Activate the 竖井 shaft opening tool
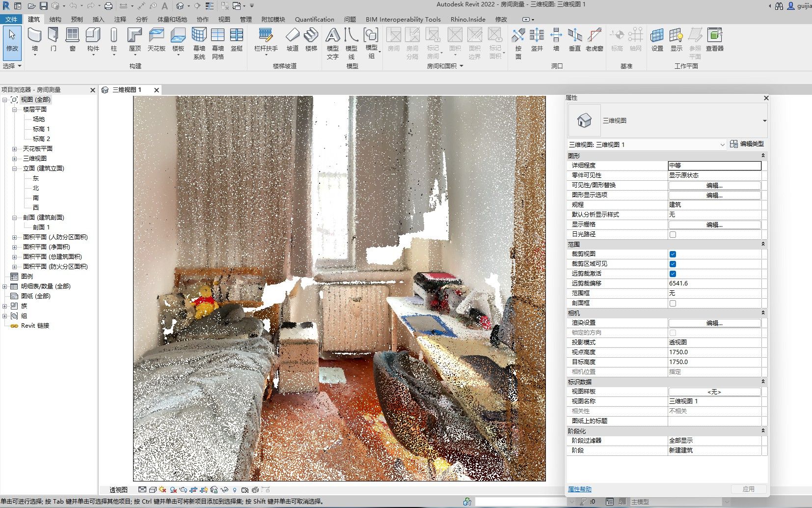Screen dimensions: 812x508 (x=537, y=38)
